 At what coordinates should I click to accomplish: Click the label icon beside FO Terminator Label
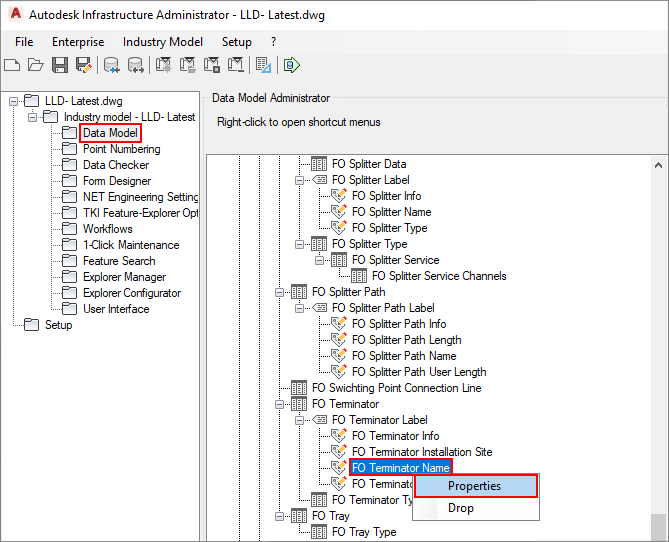click(x=320, y=420)
